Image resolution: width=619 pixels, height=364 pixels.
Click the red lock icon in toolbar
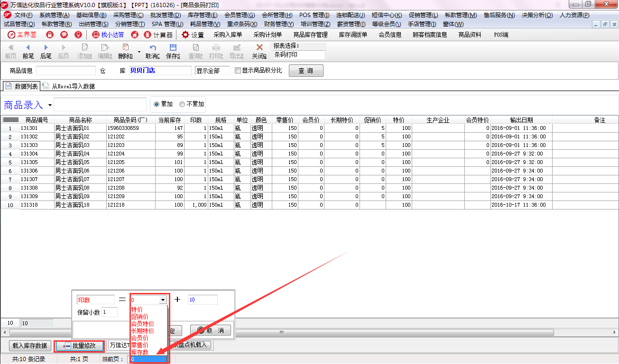(49, 35)
